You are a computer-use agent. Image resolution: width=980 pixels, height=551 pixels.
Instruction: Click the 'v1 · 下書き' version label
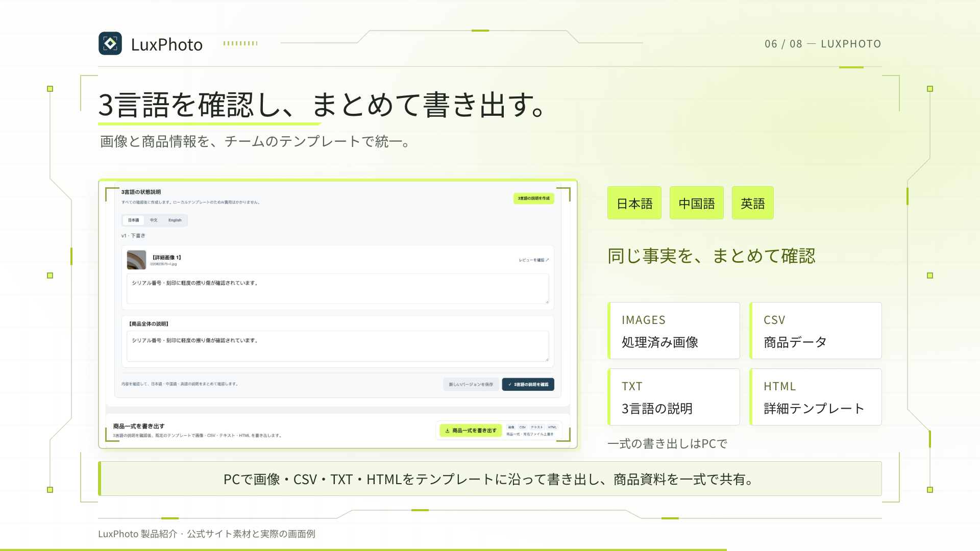pyautogui.click(x=133, y=236)
